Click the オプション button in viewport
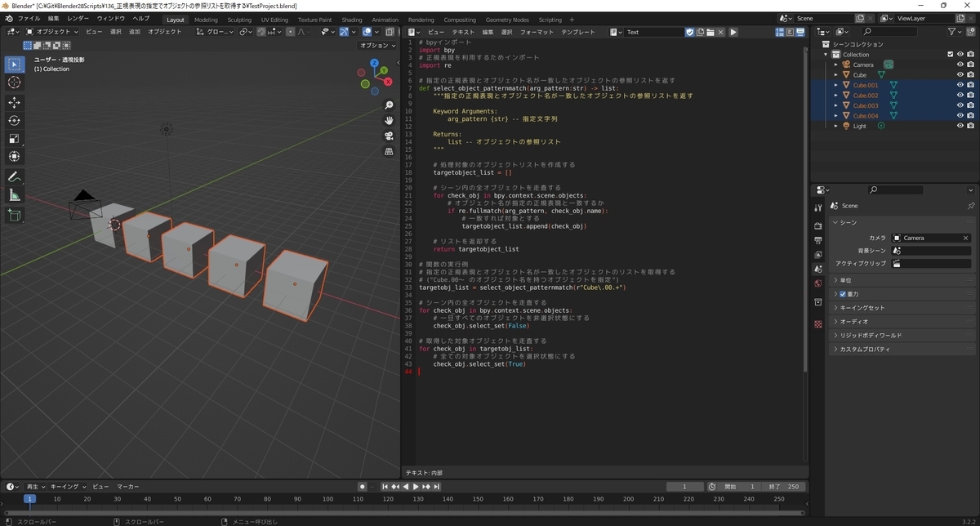980x526 pixels. click(377, 46)
